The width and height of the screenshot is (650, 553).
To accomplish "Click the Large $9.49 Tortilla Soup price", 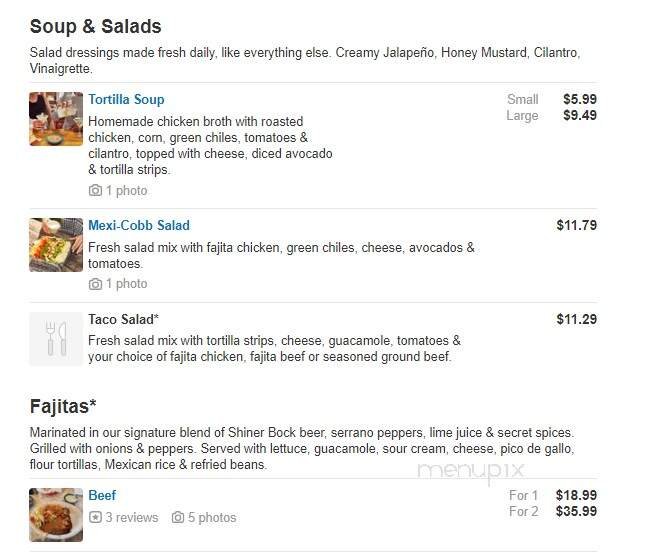I will click(579, 116).
